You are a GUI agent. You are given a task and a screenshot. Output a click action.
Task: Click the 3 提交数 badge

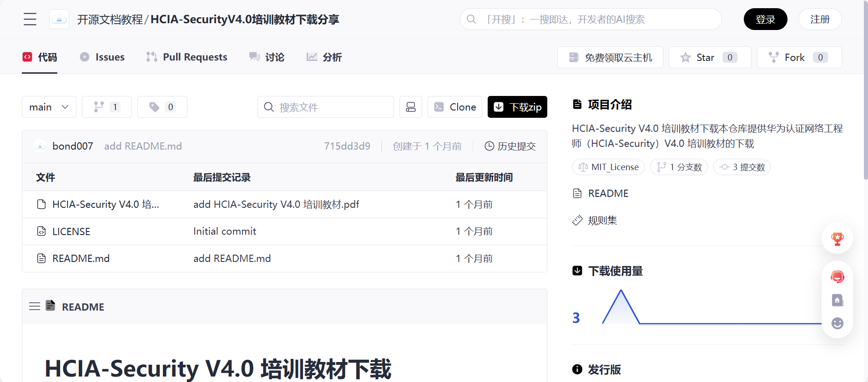click(x=742, y=167)
